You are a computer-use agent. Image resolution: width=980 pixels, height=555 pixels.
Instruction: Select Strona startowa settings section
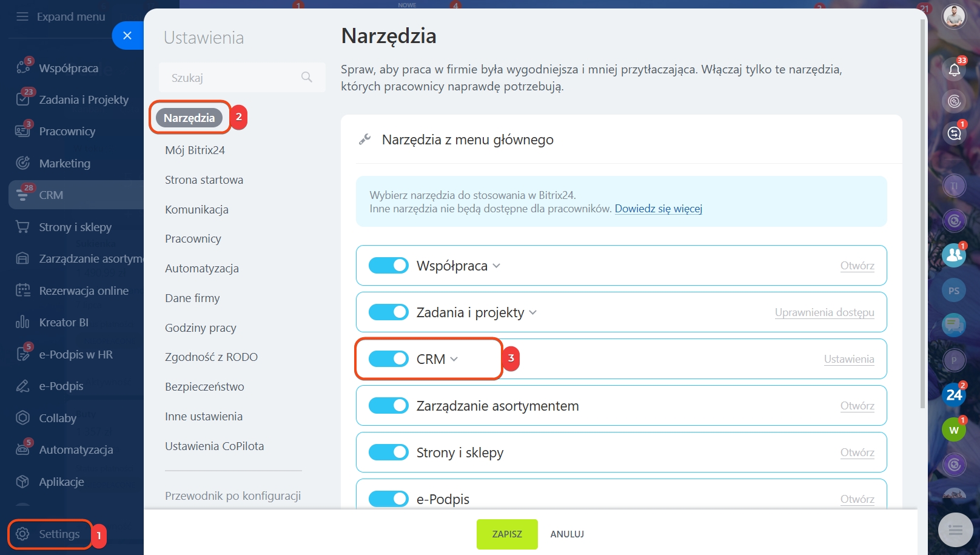(204, 180)
